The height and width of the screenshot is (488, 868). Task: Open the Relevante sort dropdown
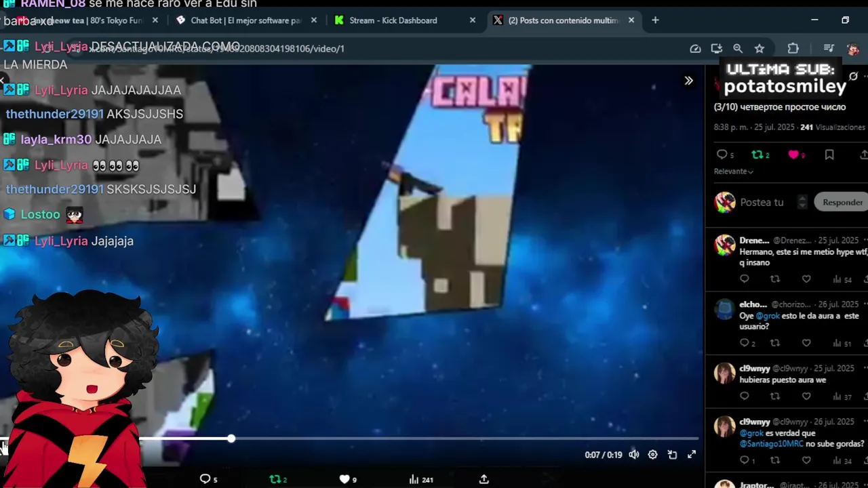[733, 171]
